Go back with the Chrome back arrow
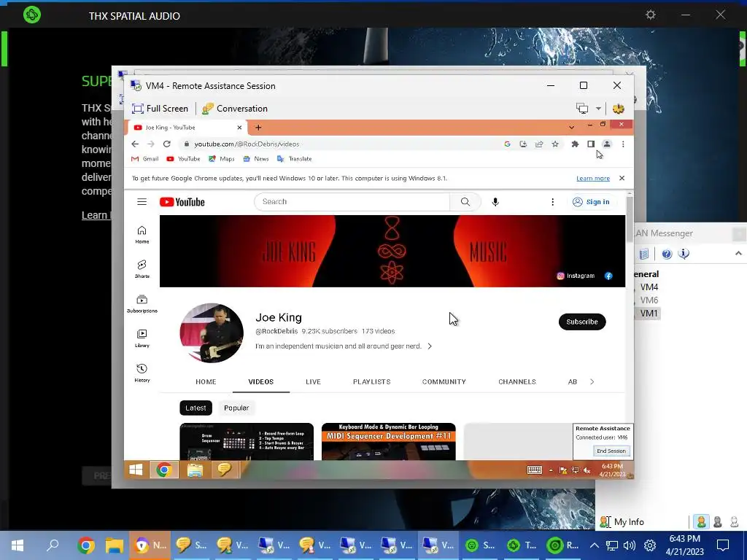 point(135,144)
